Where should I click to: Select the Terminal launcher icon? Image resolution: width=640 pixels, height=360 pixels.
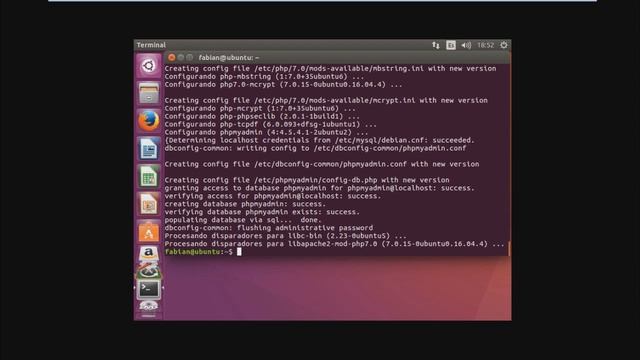pos(149,289)
